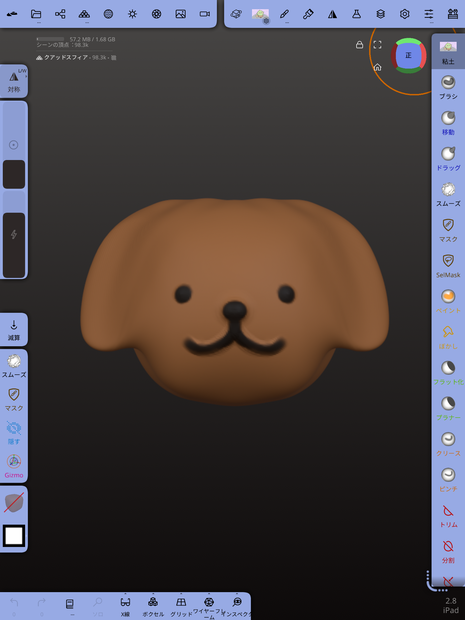Toggle the X線 x-ray view
This screenshot has height=620, width=465.
tap(125, 606)
